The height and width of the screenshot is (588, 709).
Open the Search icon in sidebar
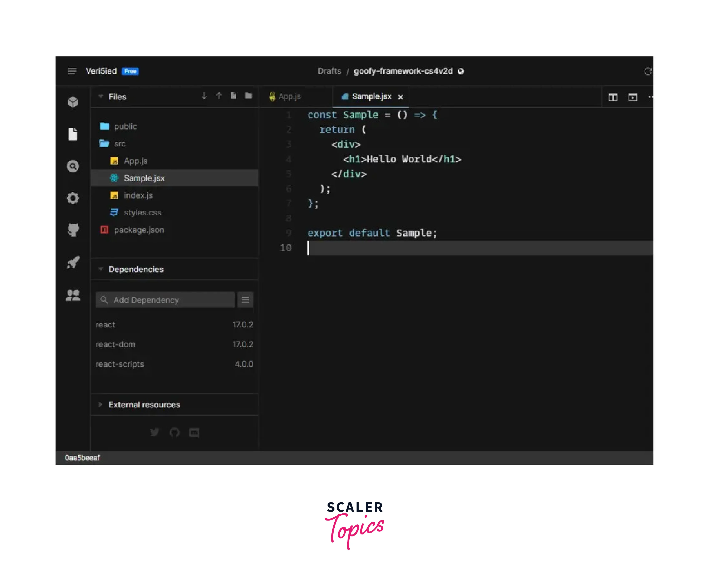tap(73, 166)
